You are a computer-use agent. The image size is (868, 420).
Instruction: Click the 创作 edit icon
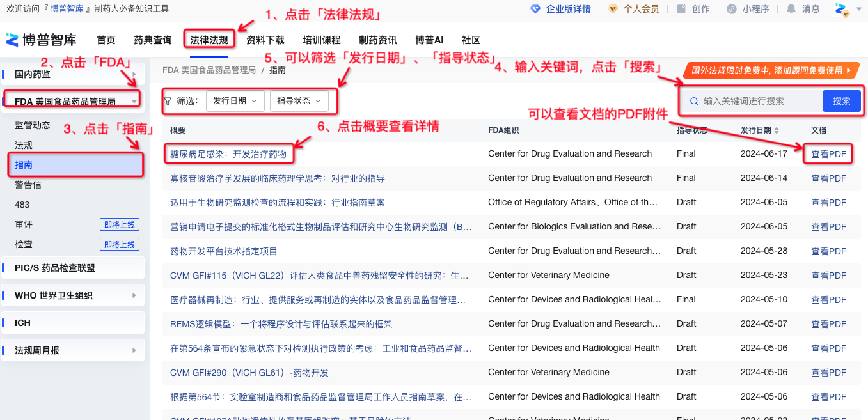click(x=681, y=9)
